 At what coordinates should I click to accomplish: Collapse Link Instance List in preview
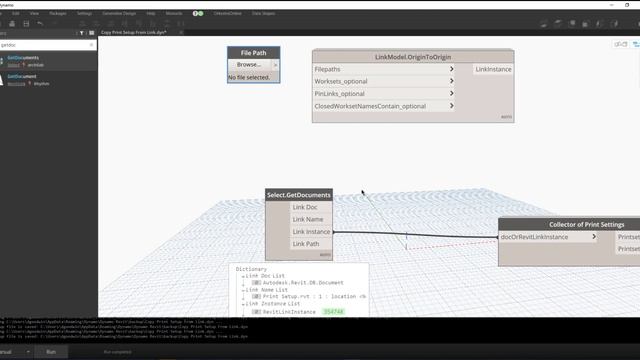point(243,304)
